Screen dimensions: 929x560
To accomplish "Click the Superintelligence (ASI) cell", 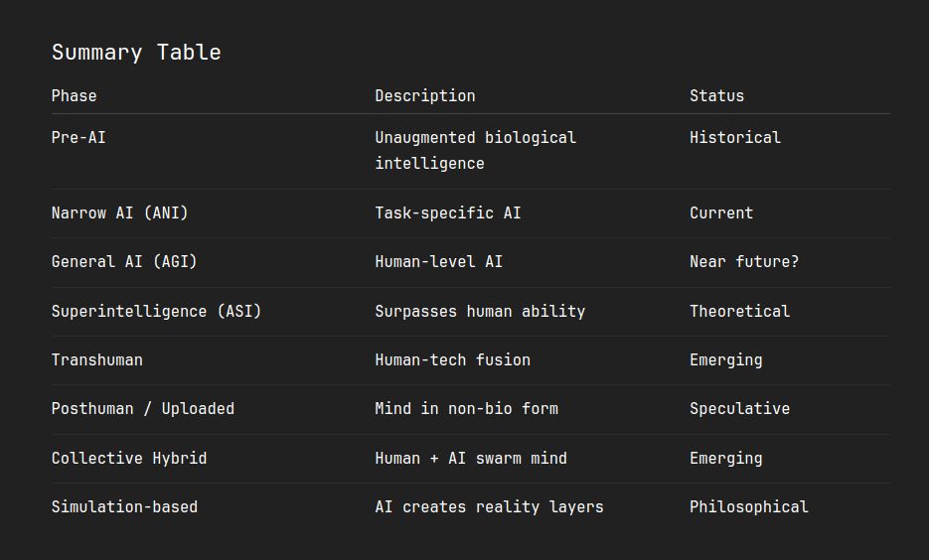I will point(156,312).
